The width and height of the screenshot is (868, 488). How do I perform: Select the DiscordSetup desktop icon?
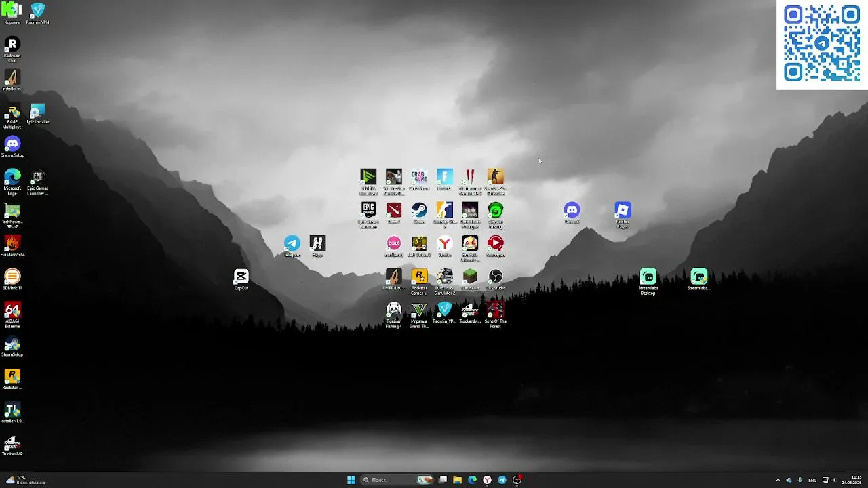coord(12,146)
